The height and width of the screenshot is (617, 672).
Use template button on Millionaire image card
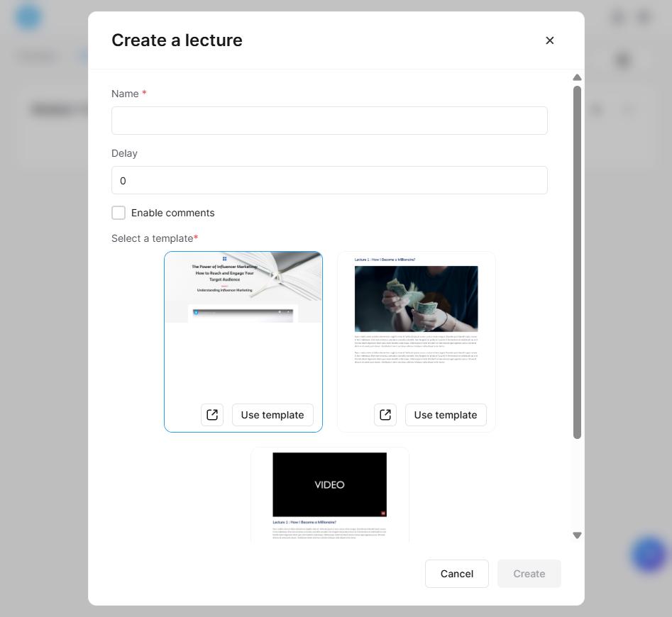point(446,415)
